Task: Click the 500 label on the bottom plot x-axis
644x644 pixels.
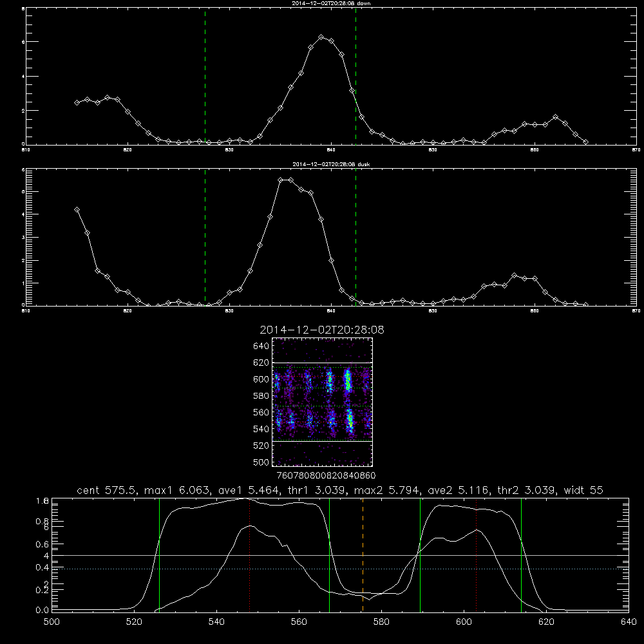Action: [52, 622]
